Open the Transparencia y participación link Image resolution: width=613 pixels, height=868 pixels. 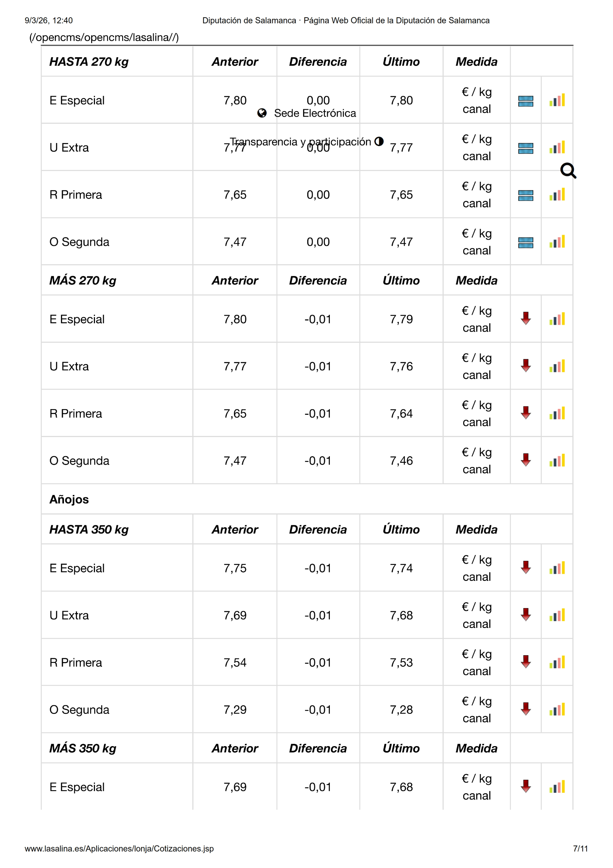[x=300, y=141]
